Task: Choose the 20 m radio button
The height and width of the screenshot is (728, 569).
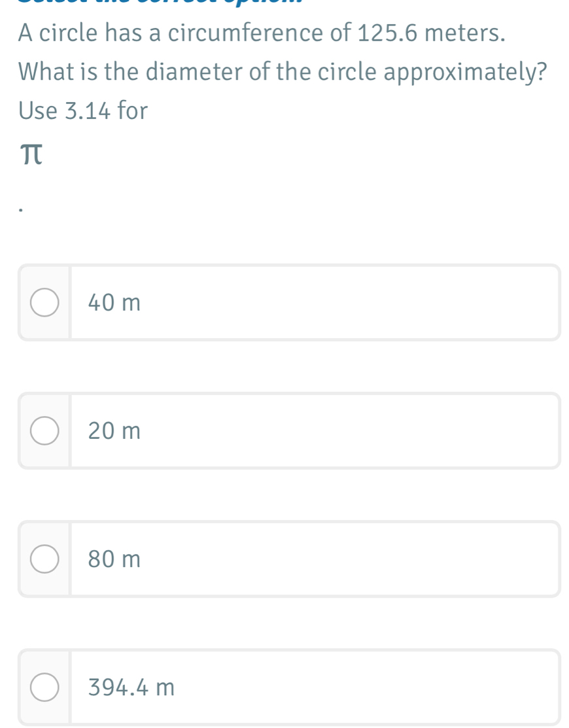Action: (x=44, y=431)
